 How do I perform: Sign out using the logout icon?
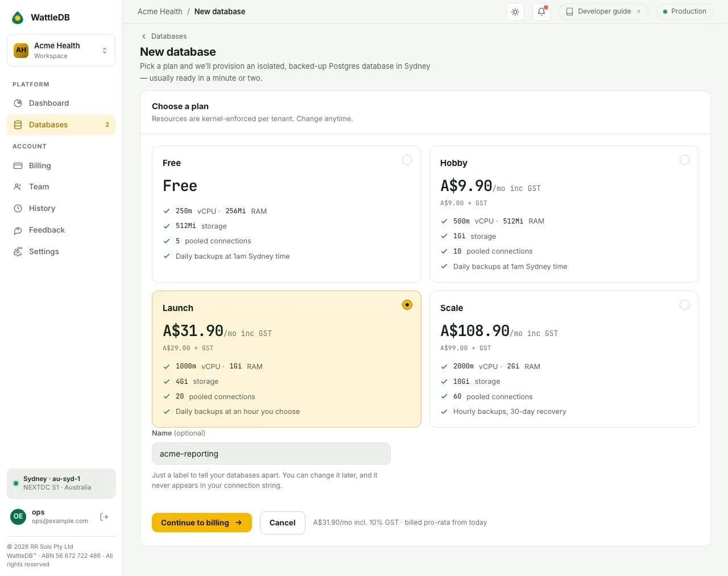pos(104,517)
